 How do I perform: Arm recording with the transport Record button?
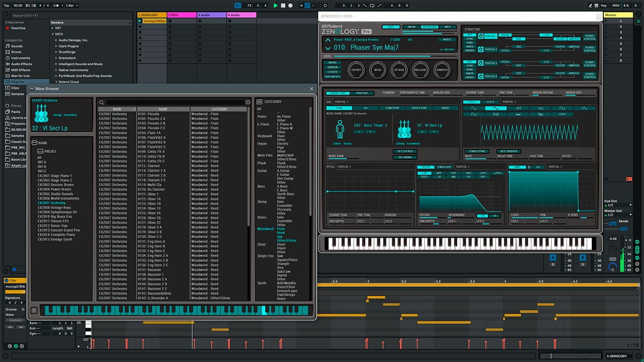click(x=290, y=5)
